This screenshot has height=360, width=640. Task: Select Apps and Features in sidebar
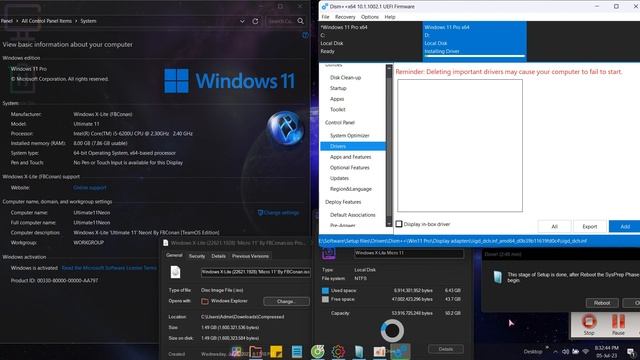pos(350,157)
